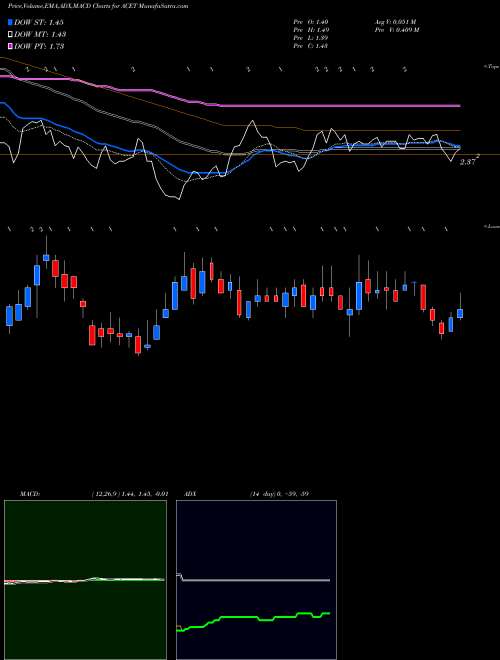Click the 'Pre H: 1.49' high value
The image size is (500, 660).
(x=311, y=30)
